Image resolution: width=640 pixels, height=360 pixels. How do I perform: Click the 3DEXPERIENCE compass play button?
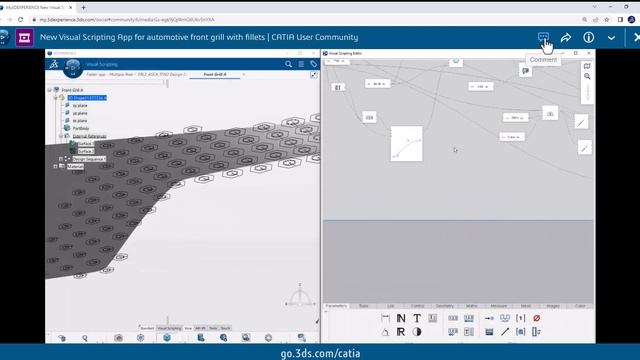click(x=73, y=69)
